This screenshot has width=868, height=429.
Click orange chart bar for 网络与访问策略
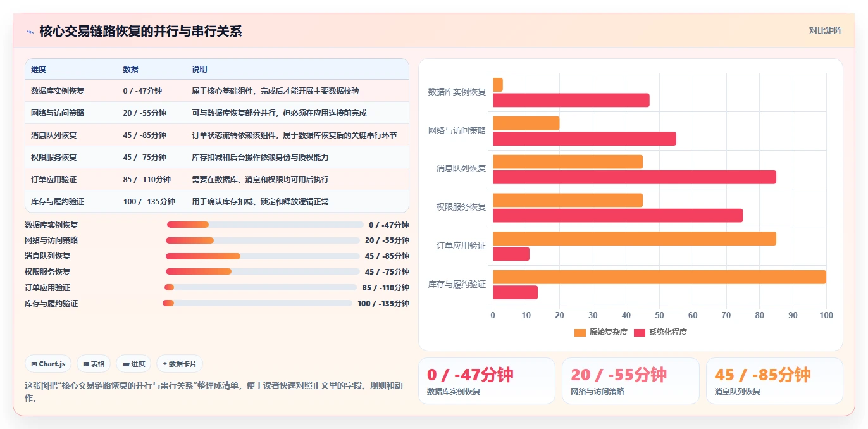pos(526,123)
